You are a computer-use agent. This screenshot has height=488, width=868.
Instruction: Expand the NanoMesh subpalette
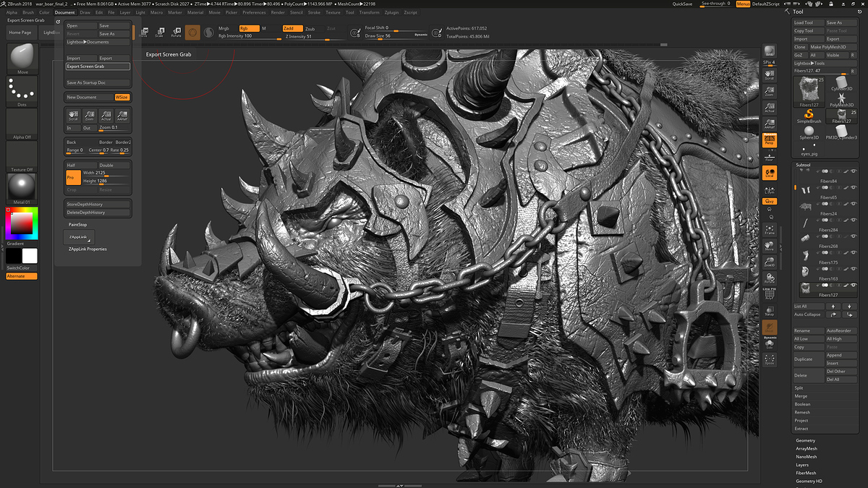[807, 457]
